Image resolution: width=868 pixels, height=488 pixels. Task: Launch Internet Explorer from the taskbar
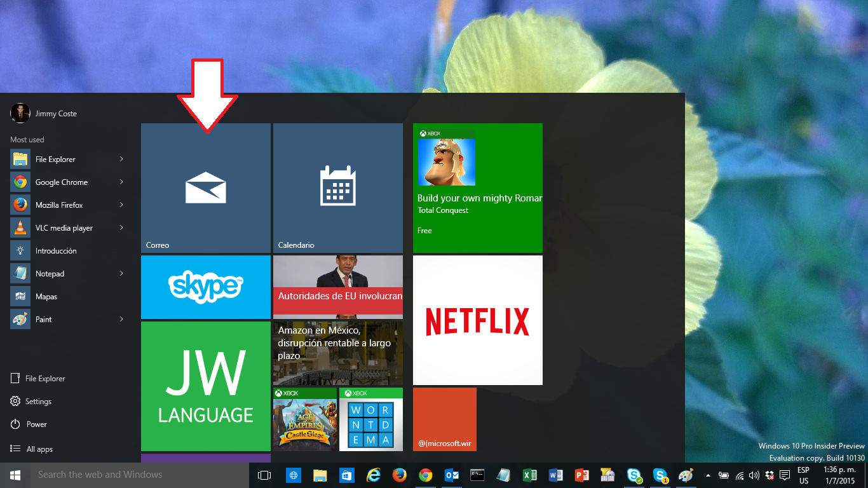373,475
